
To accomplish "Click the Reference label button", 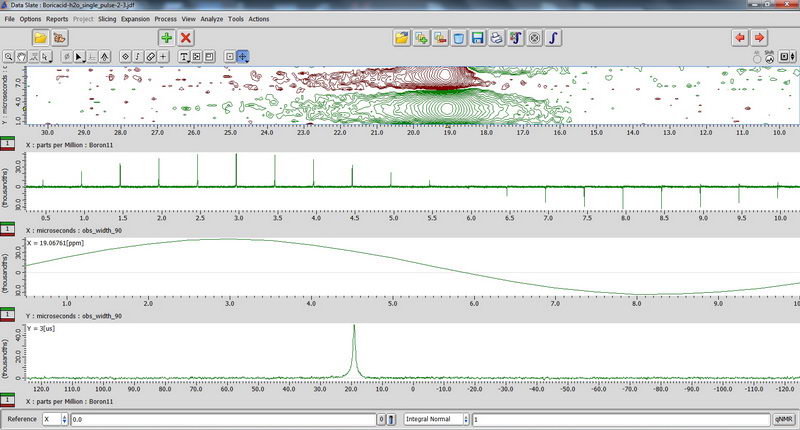I will [20, 420].
